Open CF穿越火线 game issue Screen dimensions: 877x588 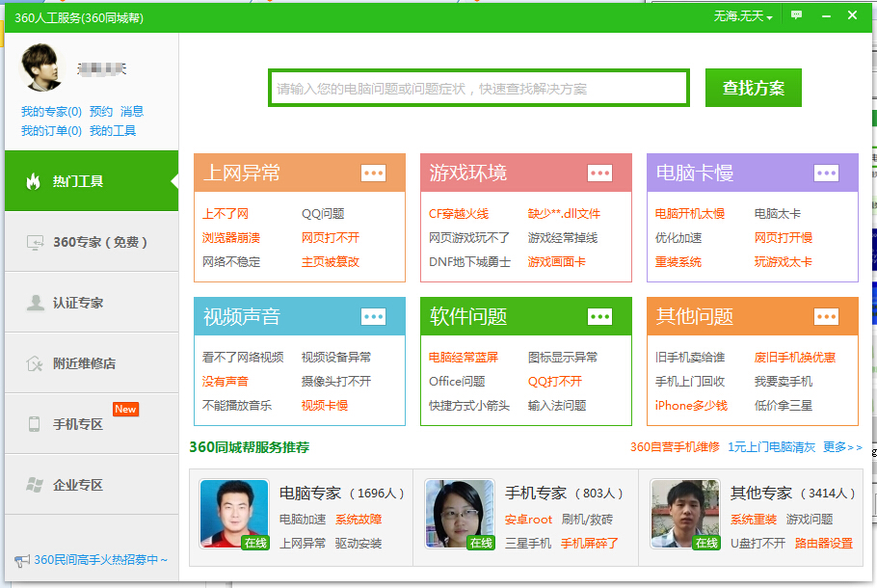459,214
